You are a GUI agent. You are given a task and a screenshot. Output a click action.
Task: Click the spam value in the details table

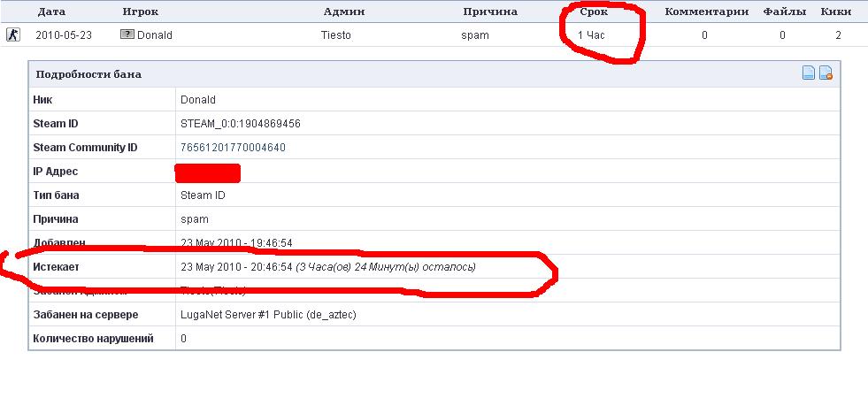pyautogui.click(x=195, y=219)
